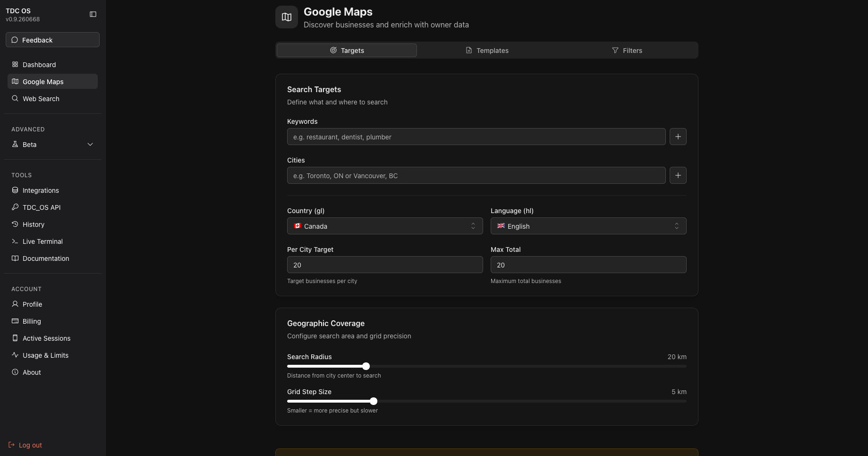Click the Templates tab document icon
The image size is (868, 456).
(x=469, y=51)
